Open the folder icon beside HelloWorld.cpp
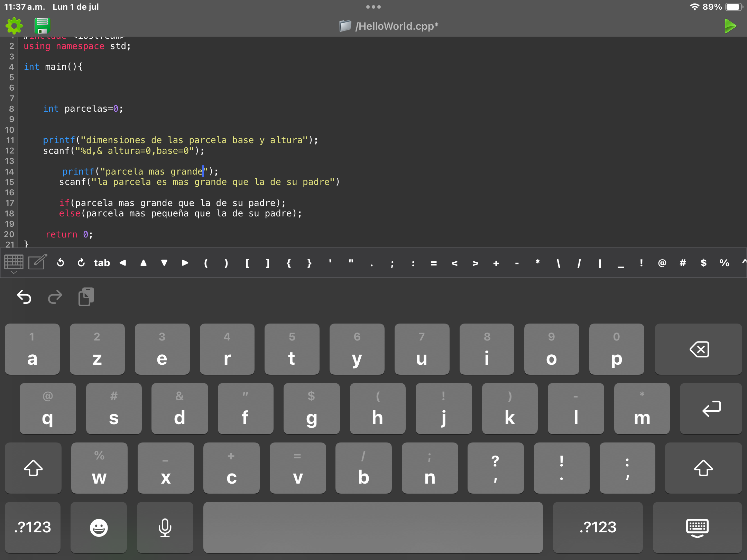 coord(345,26)
